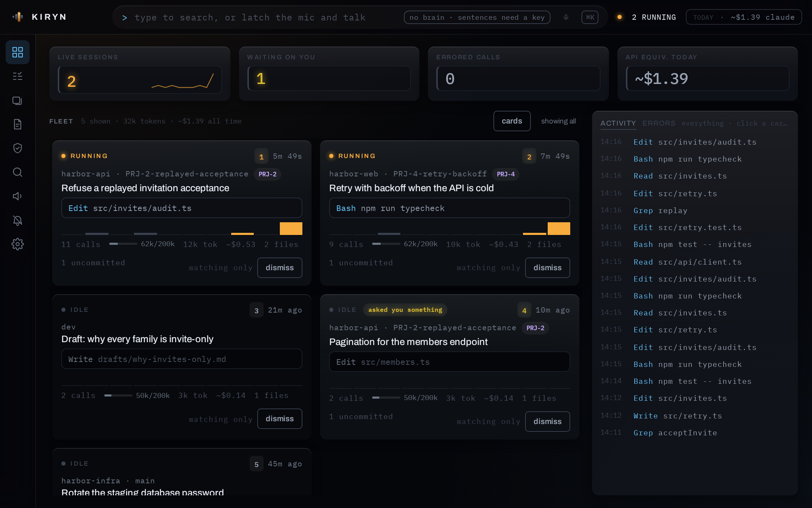The height and width of the screenshot is (508, 812).
Task: Dismiss the Refuse a replayed invitation acceptance card
Action: click(x=280, y=268)
